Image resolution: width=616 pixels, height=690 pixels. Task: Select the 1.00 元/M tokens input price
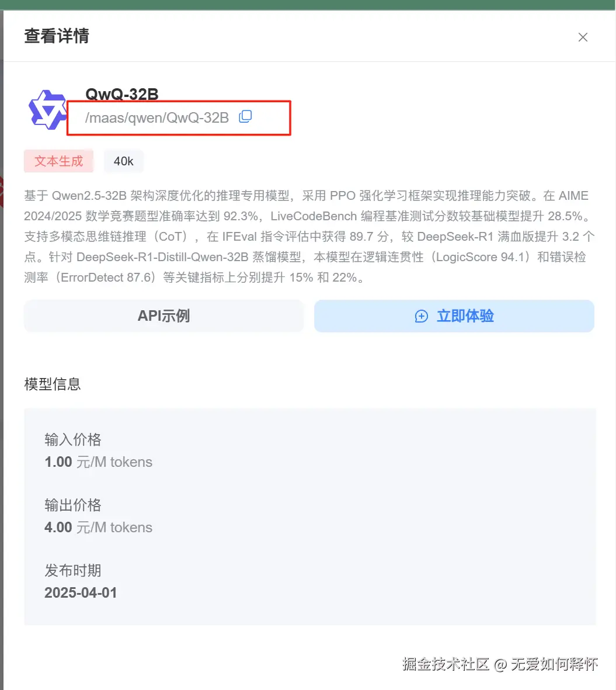click(x=99, y=462)
